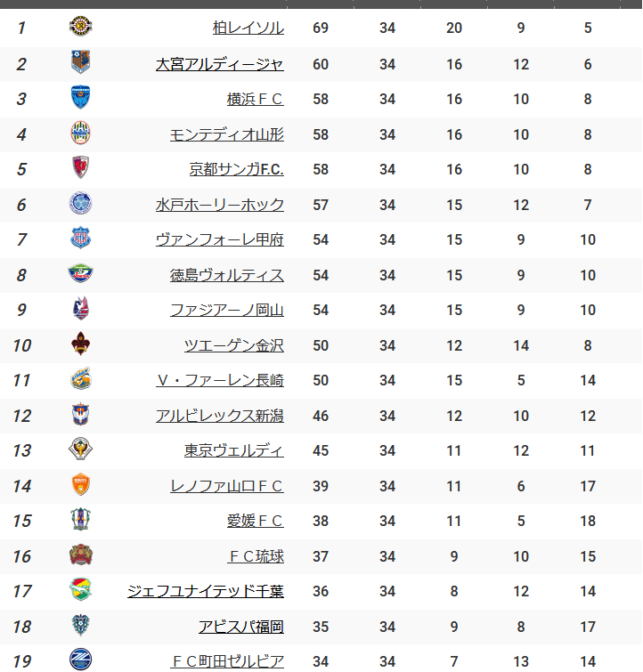Screen dimensions: 643x672
Task: Click the 横浜FC blue crest icon
Action: tap(80, 97)
